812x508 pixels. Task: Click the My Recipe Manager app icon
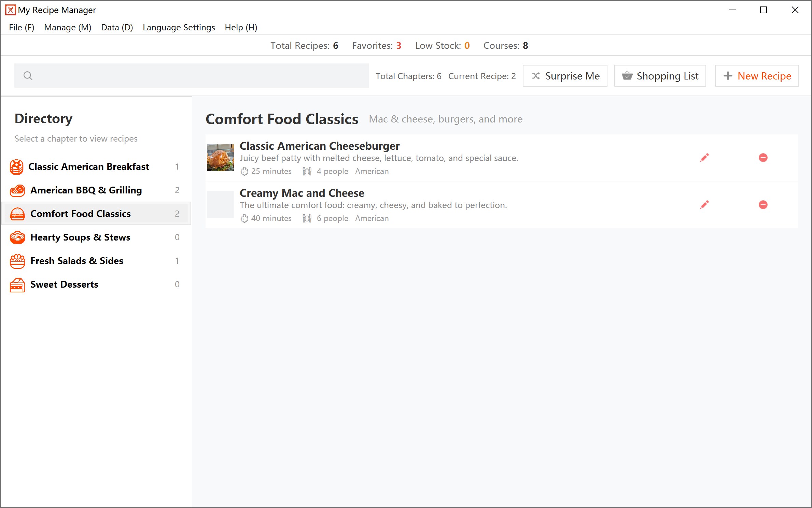tap(11, 10)
